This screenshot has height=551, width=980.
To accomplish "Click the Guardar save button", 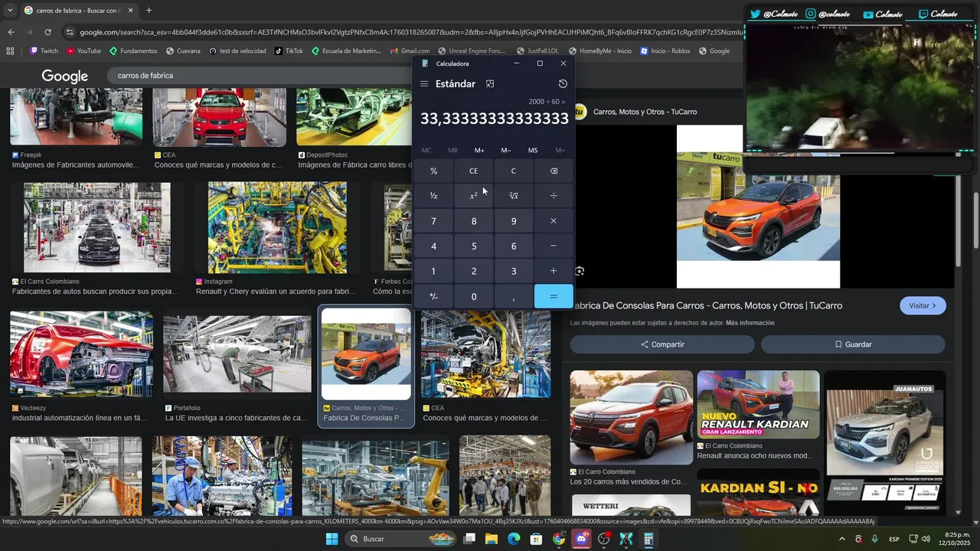I will (x=853, y=344).
